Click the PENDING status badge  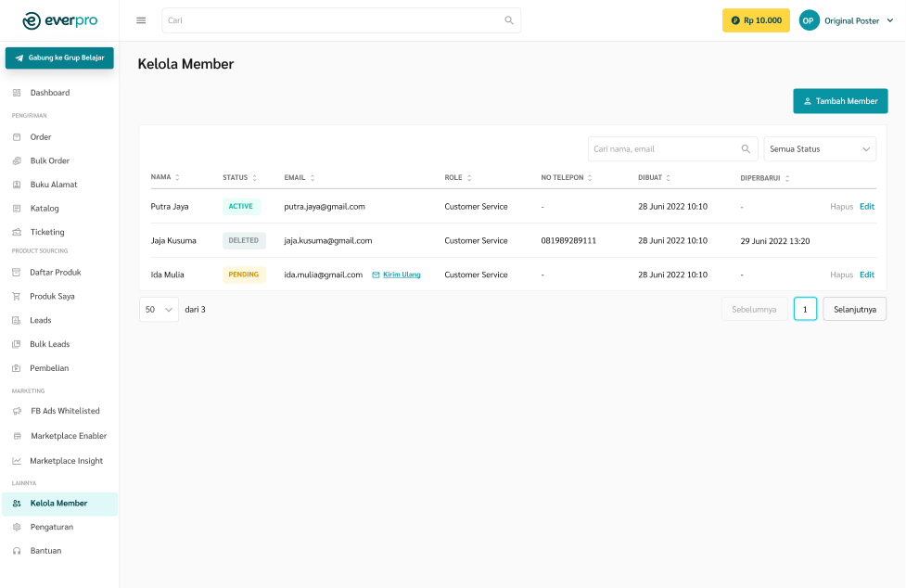click(244, 275)
